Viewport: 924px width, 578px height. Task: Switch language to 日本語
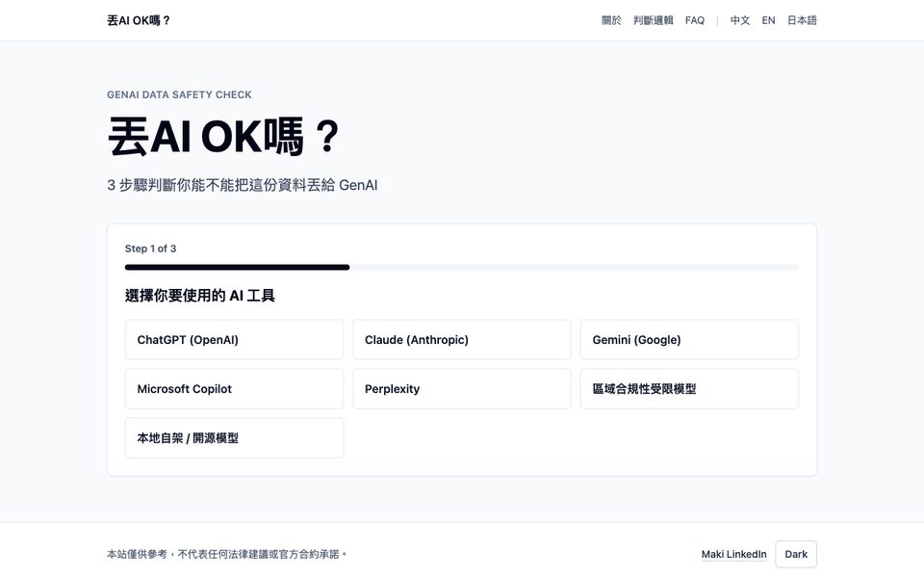(802, 20)
